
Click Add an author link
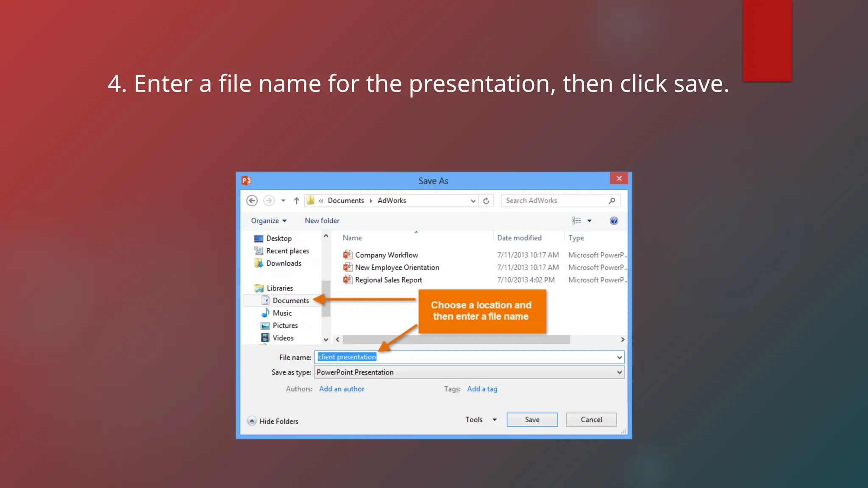pos(342,389)
